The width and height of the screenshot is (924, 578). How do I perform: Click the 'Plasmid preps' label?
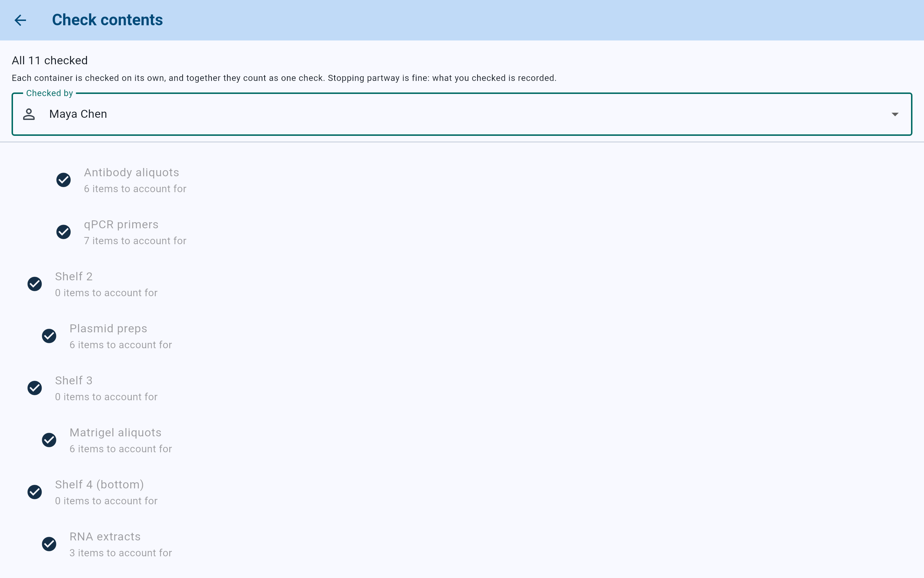(x=108, y=329)
